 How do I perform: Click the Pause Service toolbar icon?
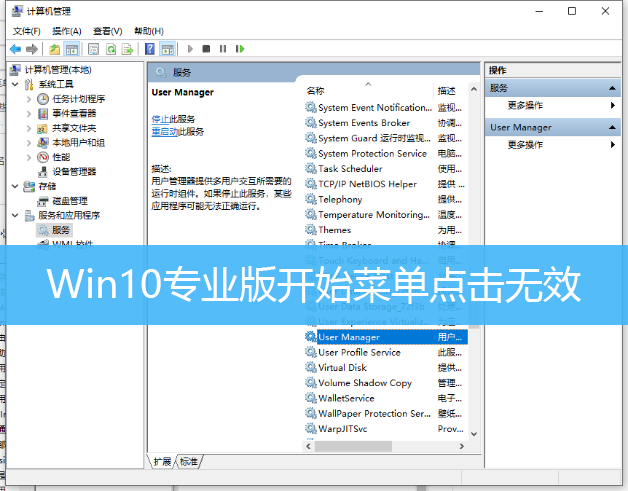coord(223,49)
